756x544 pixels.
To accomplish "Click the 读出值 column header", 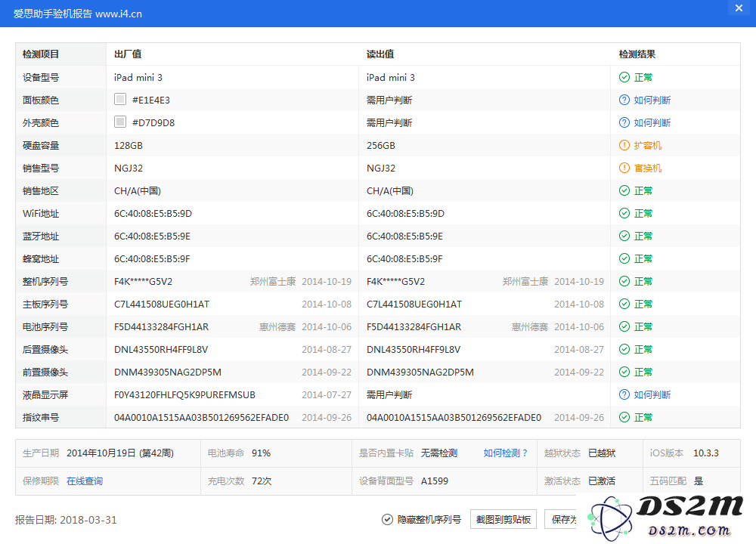I will tap(380, 54).
